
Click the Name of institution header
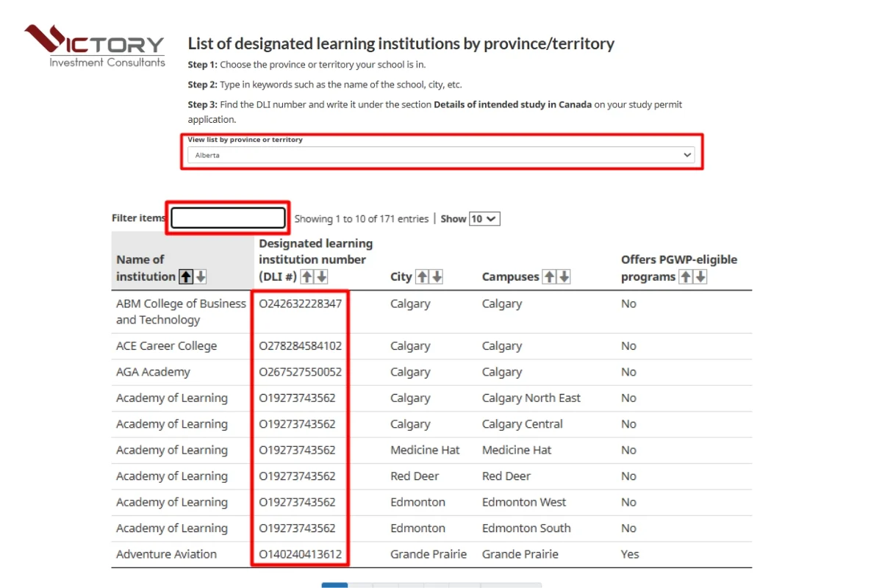tap(146, 268)
